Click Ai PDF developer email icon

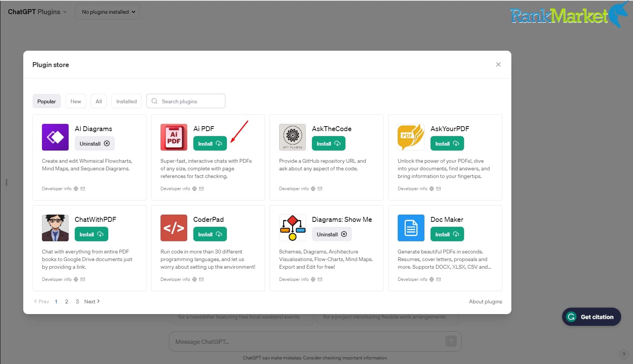[201, 189]
